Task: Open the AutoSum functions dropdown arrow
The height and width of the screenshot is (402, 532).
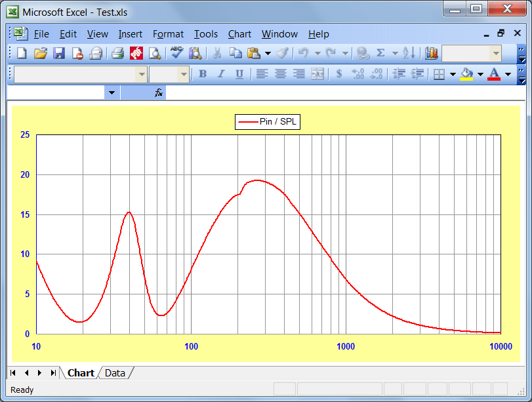Action: (395, 53)
